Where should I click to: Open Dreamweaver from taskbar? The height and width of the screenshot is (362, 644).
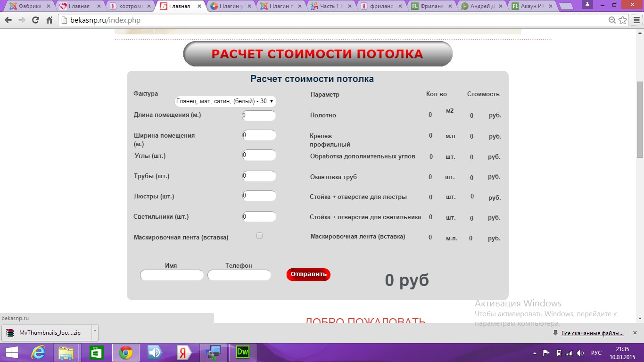[x=243, y=353]
